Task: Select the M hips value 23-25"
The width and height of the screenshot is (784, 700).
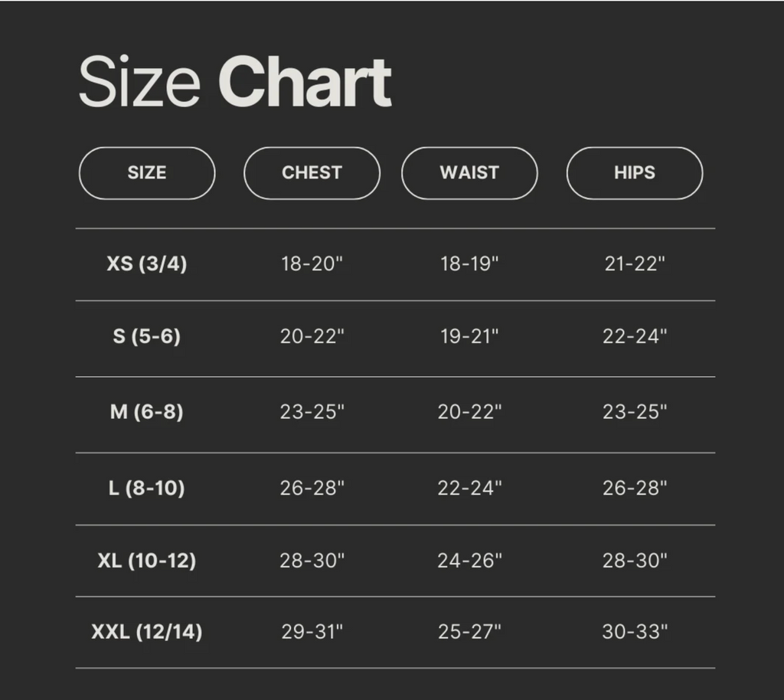Action: pyautogui.click(x=635, y=412)
